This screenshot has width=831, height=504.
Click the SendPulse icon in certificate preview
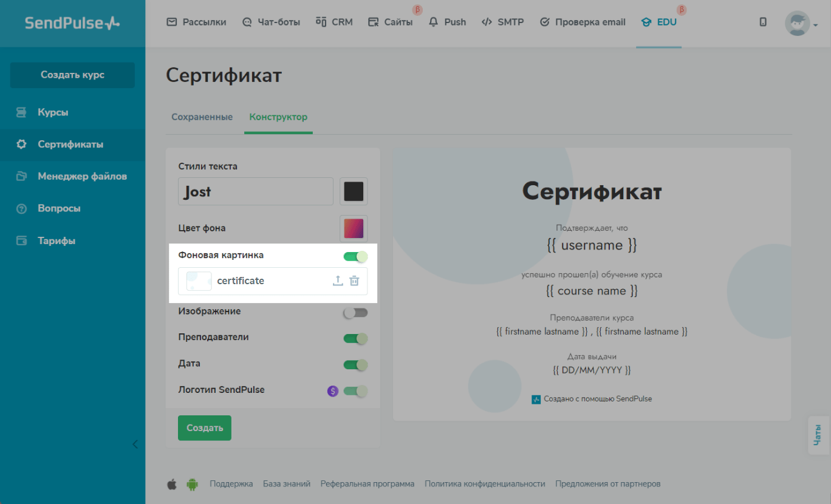[536, 399]
